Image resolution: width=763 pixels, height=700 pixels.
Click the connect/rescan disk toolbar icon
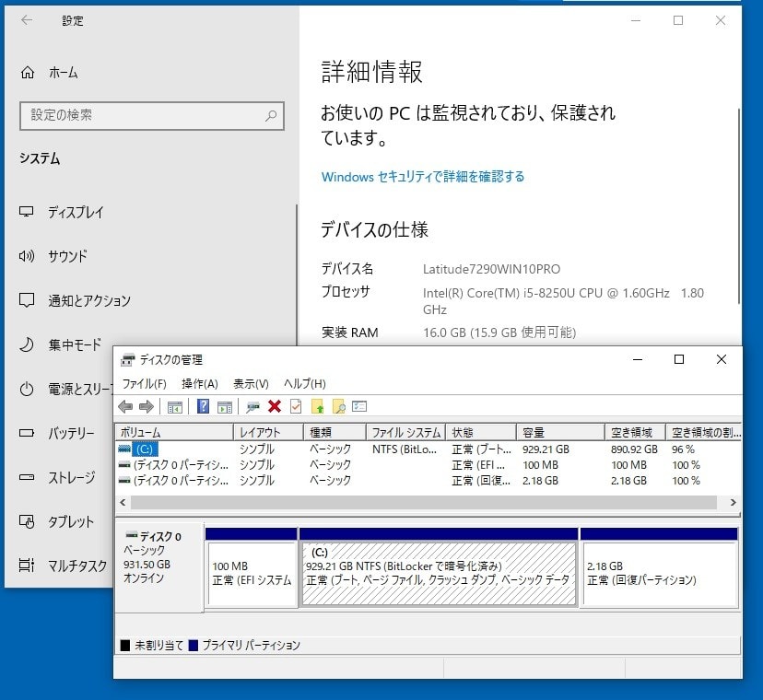[x=252, y=407]
